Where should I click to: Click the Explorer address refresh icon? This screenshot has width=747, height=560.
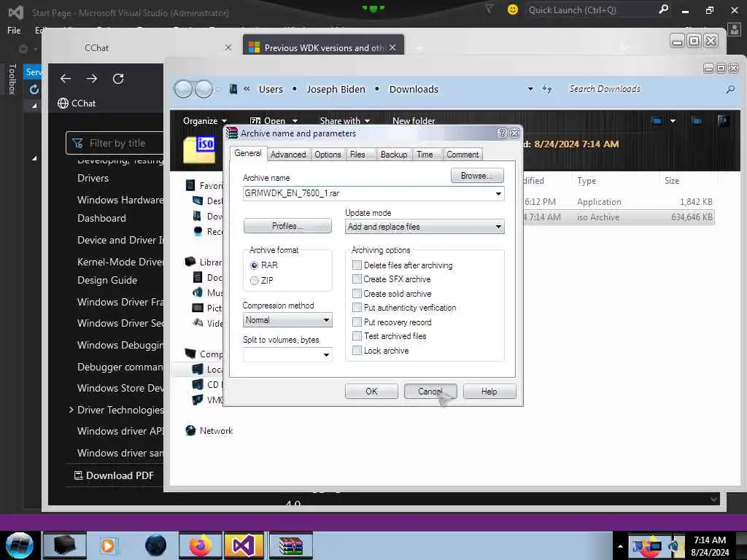pyautogui.click(x=547, y=89)
